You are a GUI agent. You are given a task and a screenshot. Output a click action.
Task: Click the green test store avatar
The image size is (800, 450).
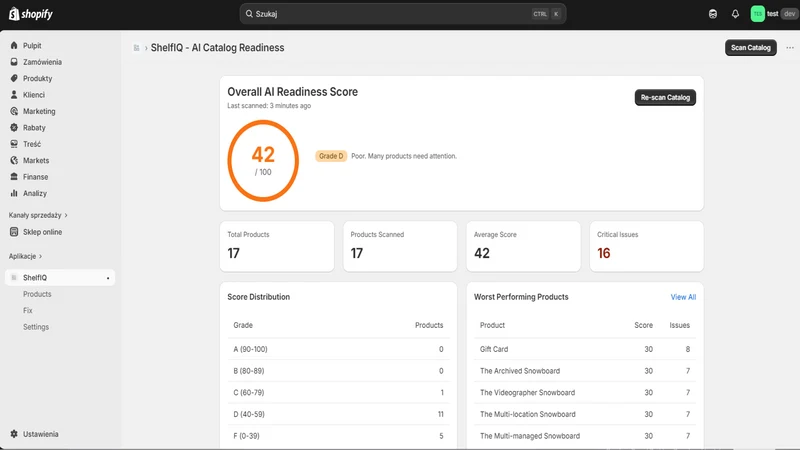(758, 14)
